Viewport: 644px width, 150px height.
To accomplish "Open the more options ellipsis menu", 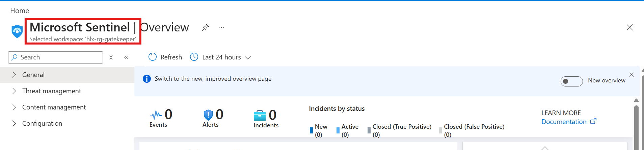I will point(221,27).
